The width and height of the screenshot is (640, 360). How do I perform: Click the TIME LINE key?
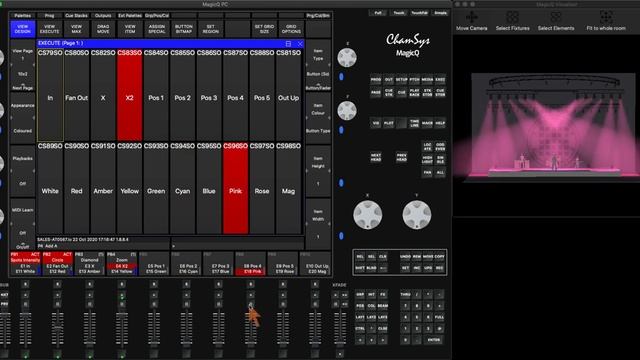pos(414,123)
